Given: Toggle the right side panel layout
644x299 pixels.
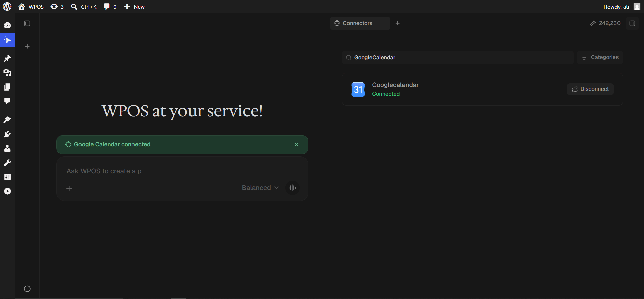Looking at the screenshot, I should coord(632,23).
